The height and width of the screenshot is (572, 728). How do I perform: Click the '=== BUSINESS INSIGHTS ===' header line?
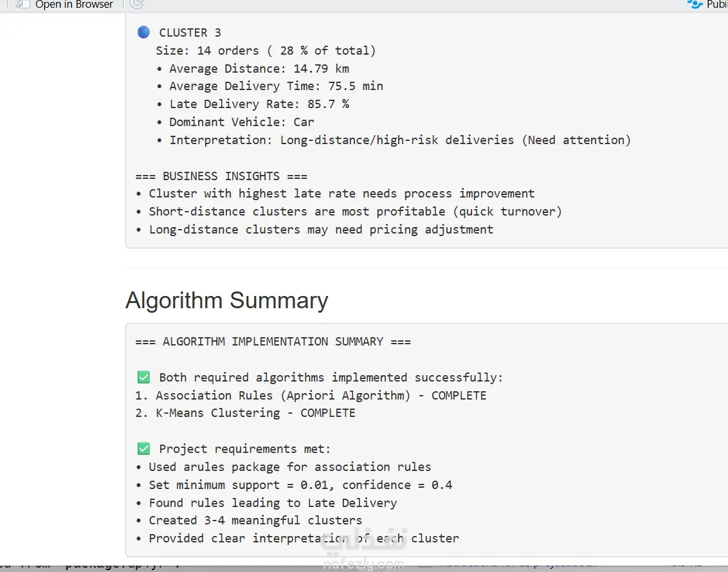(x=221, y=176)
